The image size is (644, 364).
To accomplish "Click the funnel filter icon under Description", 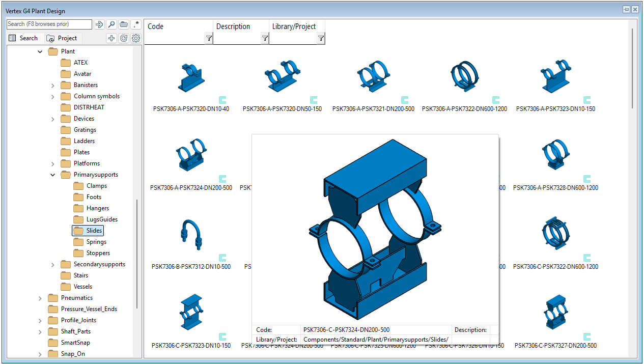I will 265,38.
